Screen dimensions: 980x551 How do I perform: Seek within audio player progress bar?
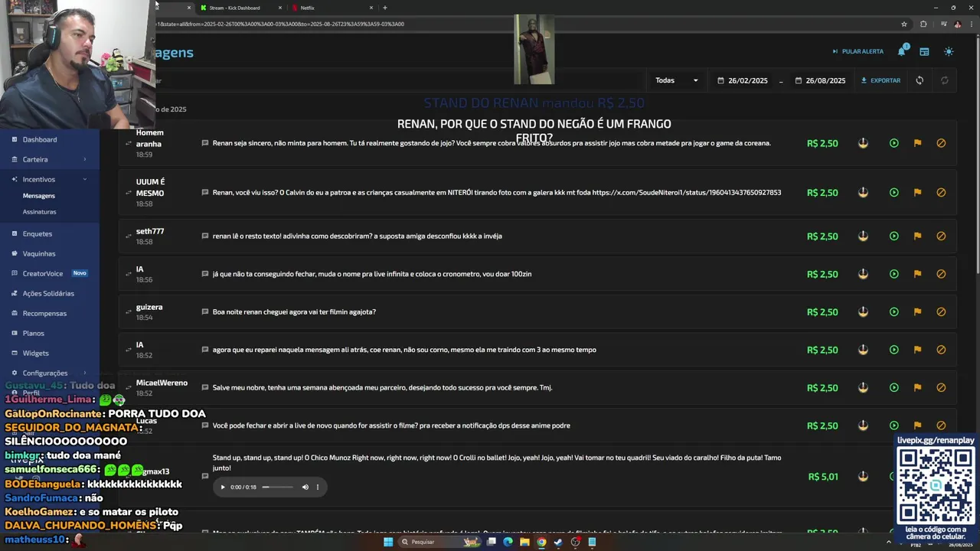277,487
